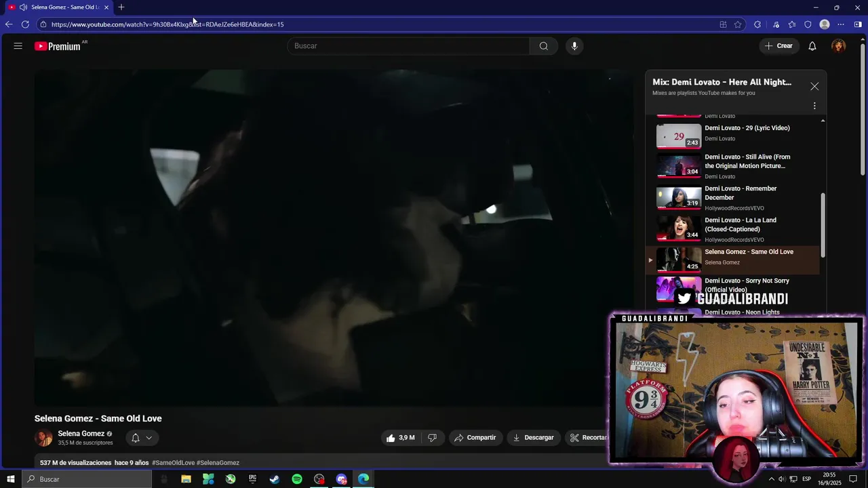Open Microsoft Edge taskbar icon

tap(363, 479)
